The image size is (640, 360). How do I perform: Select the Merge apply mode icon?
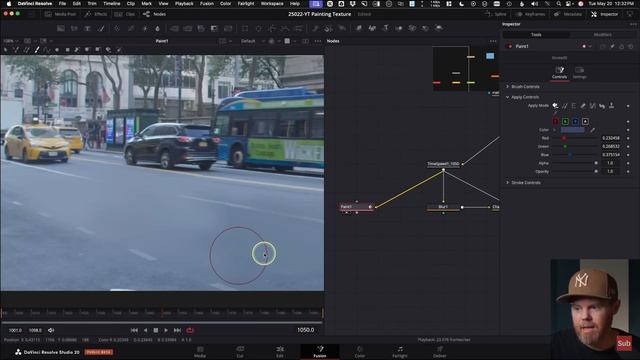coord(593,106)
